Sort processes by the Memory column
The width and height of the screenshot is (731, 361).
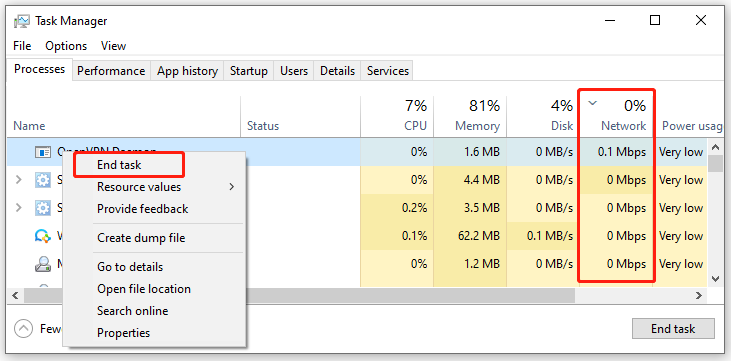coord(470,117)
